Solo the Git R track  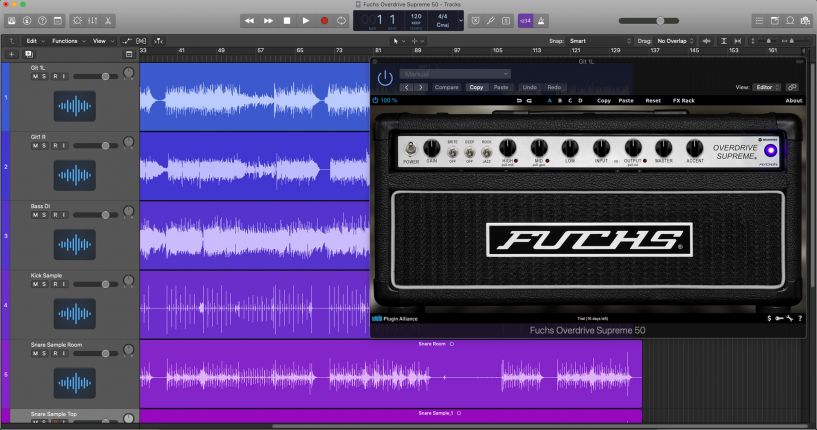click(x=44, y=146)
